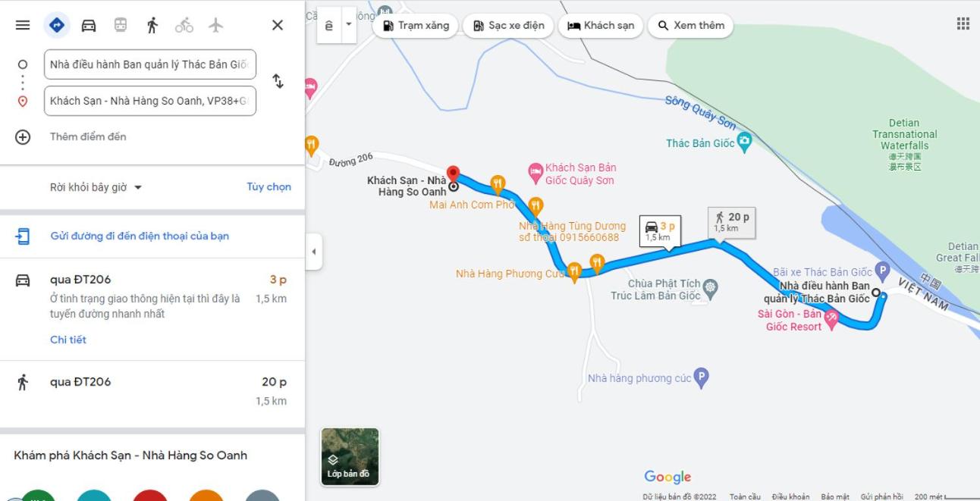Collapse the side panel arrow
This screenshot has width=980, height=501.
(314, 252)
